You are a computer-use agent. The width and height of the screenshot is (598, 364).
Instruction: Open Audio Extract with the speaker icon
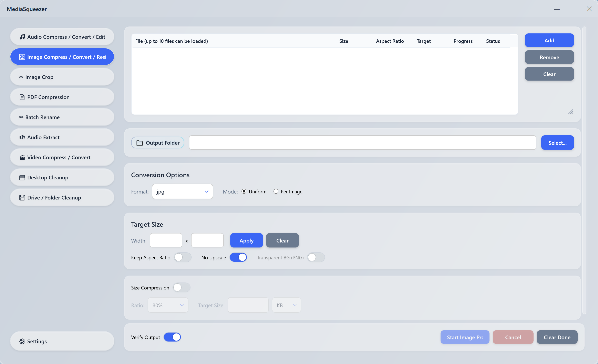tap(22, 137)
